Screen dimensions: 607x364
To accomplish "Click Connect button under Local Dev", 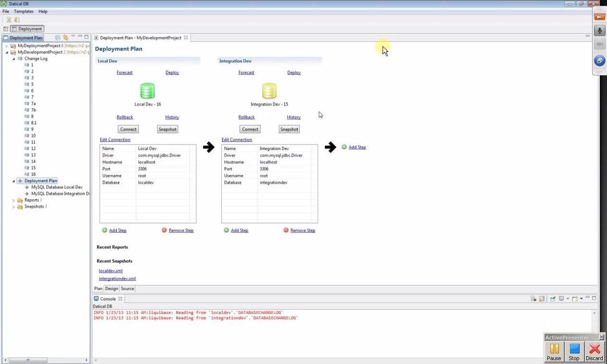I will (128, 129).
